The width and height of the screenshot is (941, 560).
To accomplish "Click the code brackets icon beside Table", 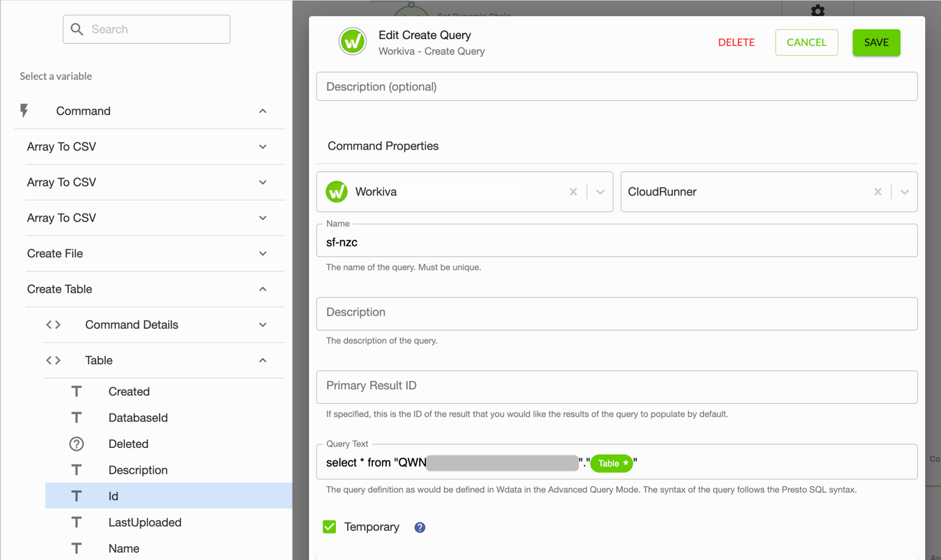I will (54, 360).
